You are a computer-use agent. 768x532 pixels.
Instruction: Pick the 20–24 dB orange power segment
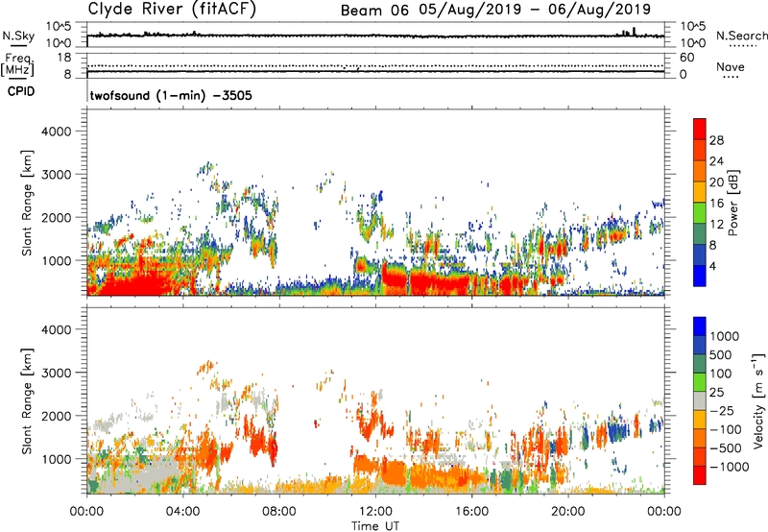(x=700, y=171)
